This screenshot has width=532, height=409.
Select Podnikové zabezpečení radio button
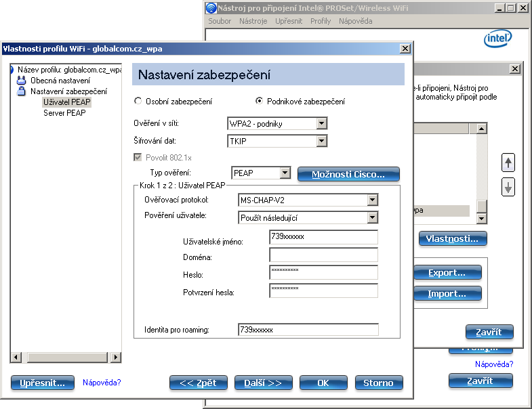[x=259, y=102]
